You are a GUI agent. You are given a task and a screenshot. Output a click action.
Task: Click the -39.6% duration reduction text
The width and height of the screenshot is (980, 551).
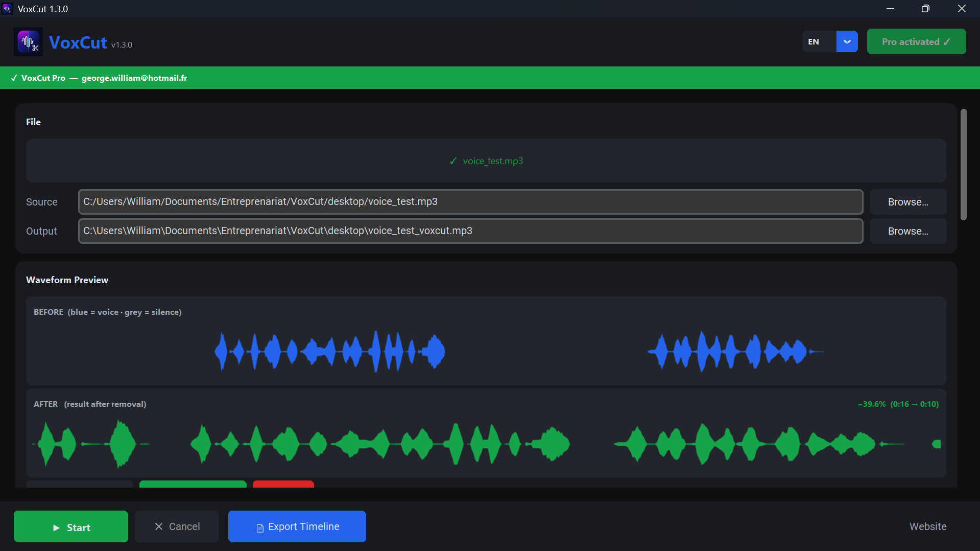[898, 404]
